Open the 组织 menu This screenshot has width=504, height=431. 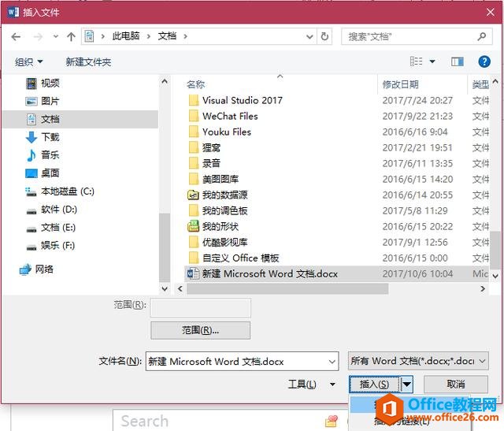click(x=28, y=61)
